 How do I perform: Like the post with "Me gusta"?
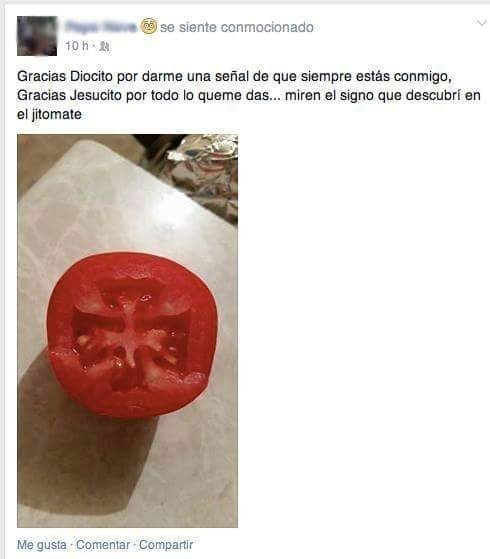click(42, 545)
